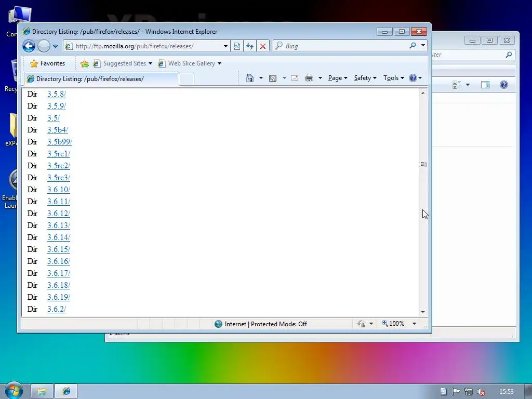Toggle Compatibility View broken-page icon
Screen dimensions: 532x399
(237, 46)
